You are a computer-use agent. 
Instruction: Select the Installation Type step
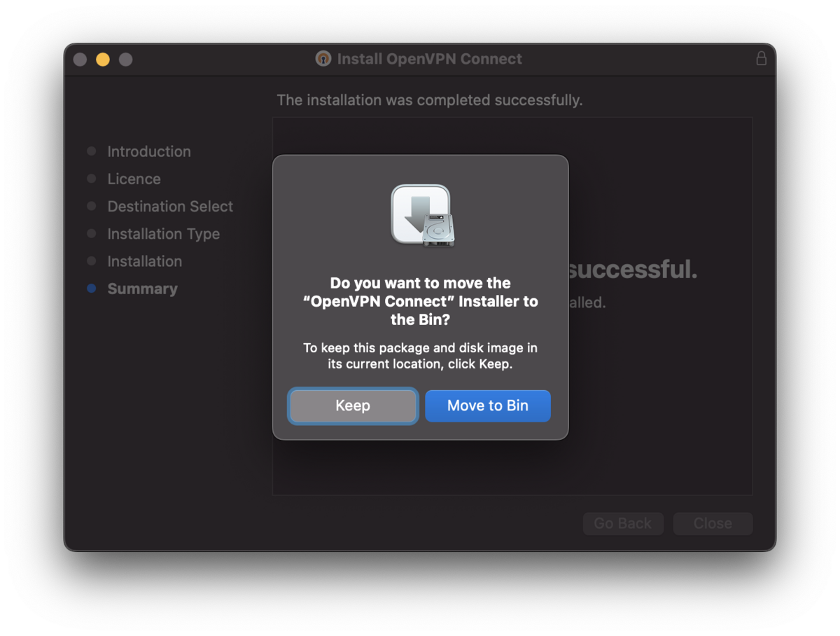163,234
